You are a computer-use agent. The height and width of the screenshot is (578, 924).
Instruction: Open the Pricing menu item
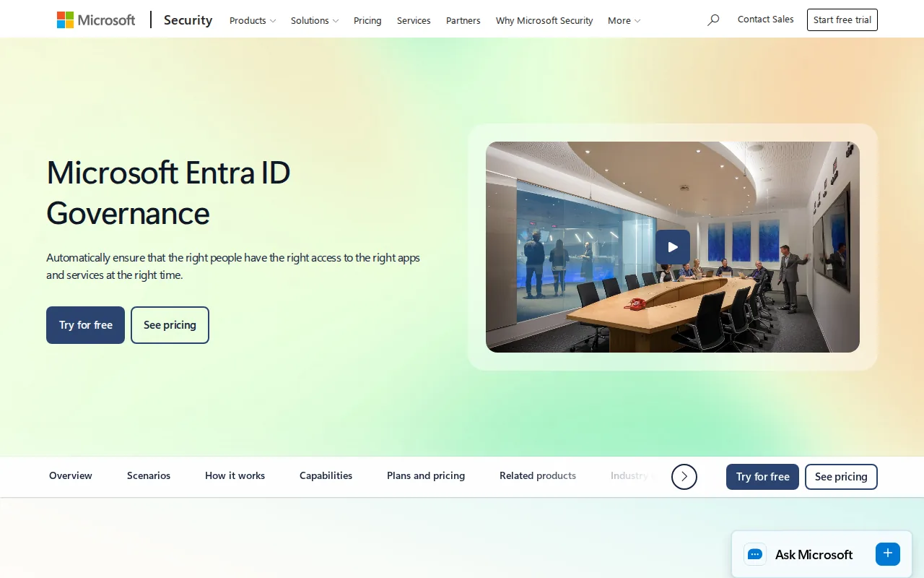367,20
